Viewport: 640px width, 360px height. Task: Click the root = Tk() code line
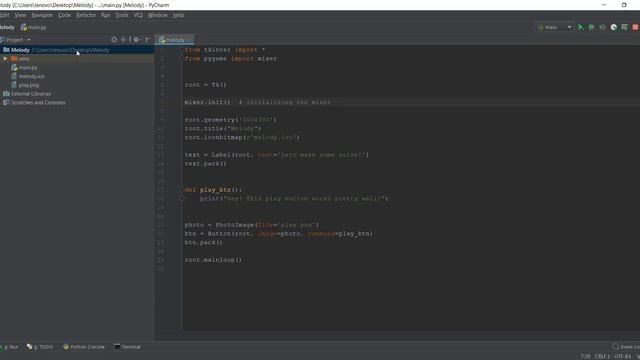click(x=205, y=85)
